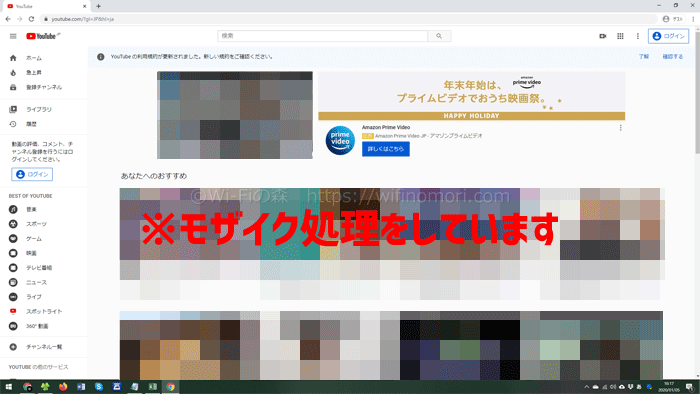The width and height of the screenshot is (700, 394).
Task: Open ライブラリ in the sidebar
Action: pyautogui.click(x=44, y=109)
